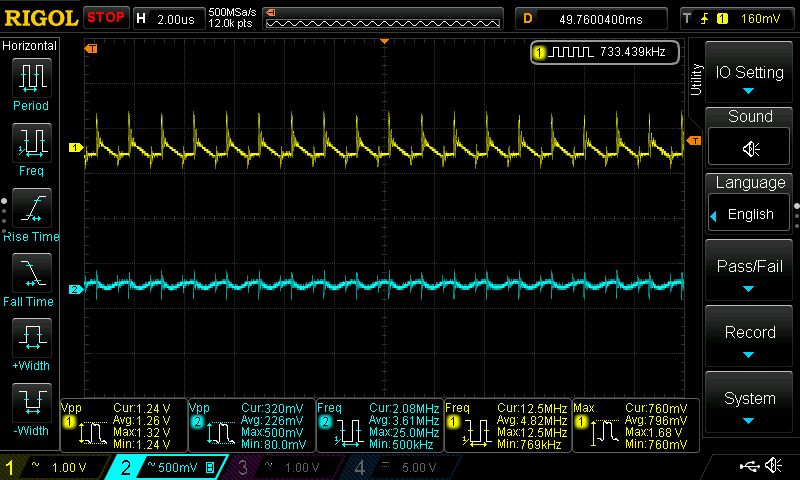Click the center trigger point triangle at top
The width and height of the screenshot is (800, 480).
[x=385, y=41]
